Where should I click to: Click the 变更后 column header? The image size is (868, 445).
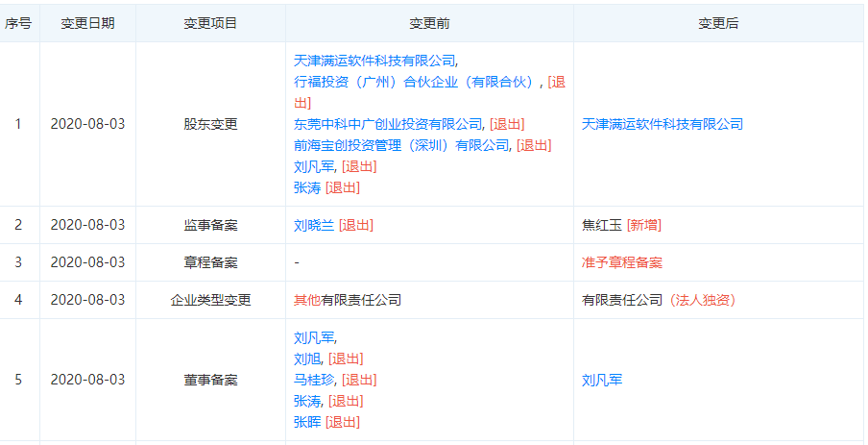718,23
